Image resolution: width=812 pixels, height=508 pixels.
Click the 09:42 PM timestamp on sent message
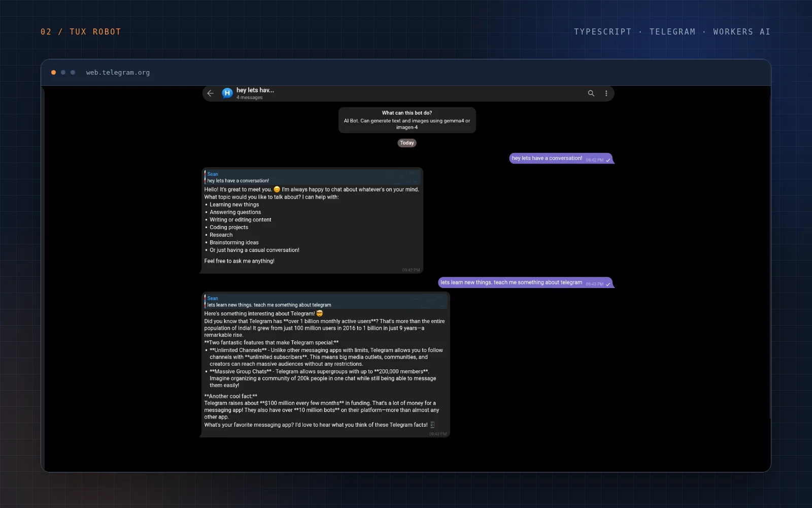click(x=595, y=160)
